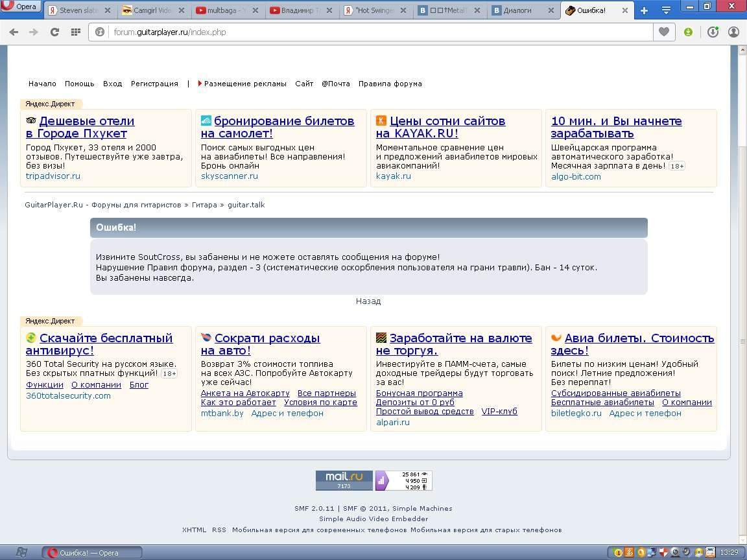Reload the page with the refresh icon
Viewport: 747px width, 560px height.
click(x=55, y=32)
